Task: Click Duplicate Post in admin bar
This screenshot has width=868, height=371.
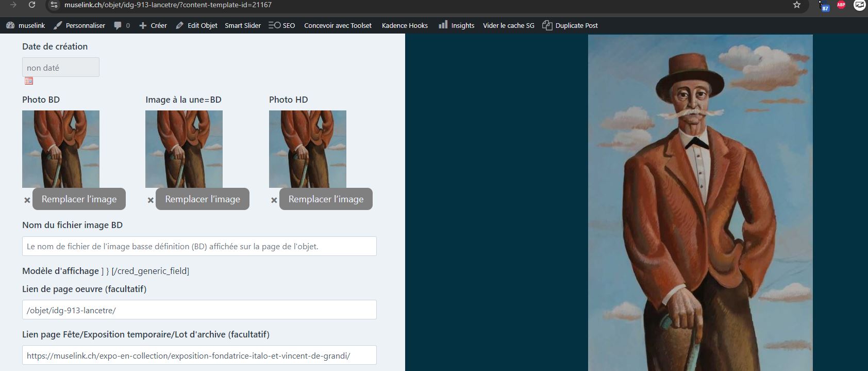Action: tap(570, 25)
